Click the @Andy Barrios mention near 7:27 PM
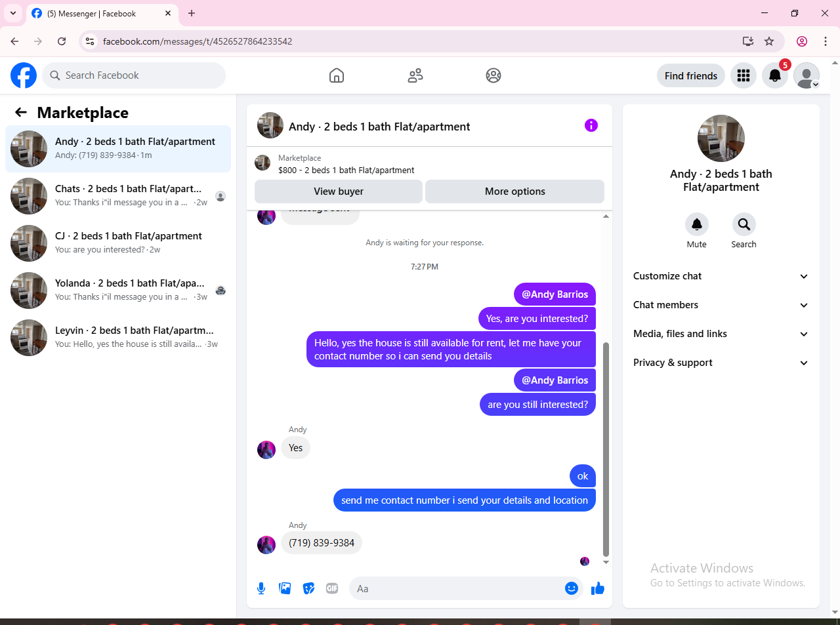Screen dimensions: 840x625 tap(555, 294)
